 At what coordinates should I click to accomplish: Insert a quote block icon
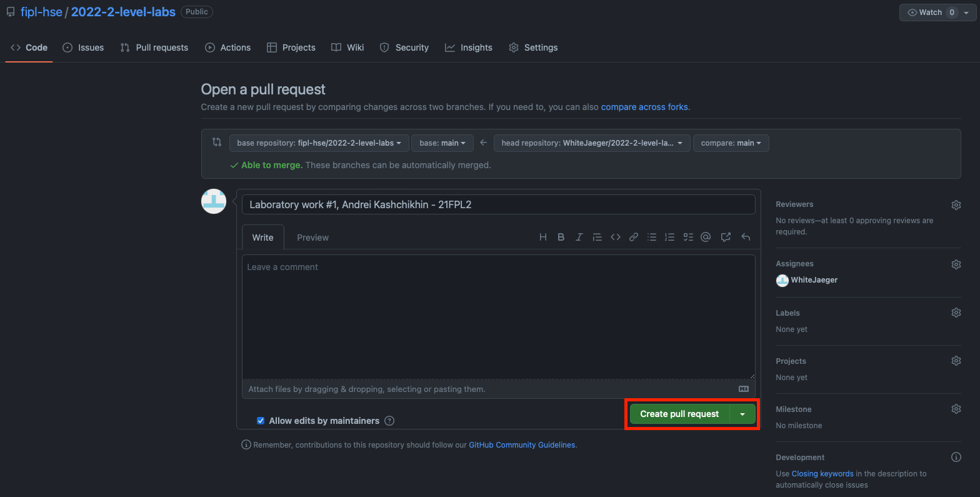(597, 237)
